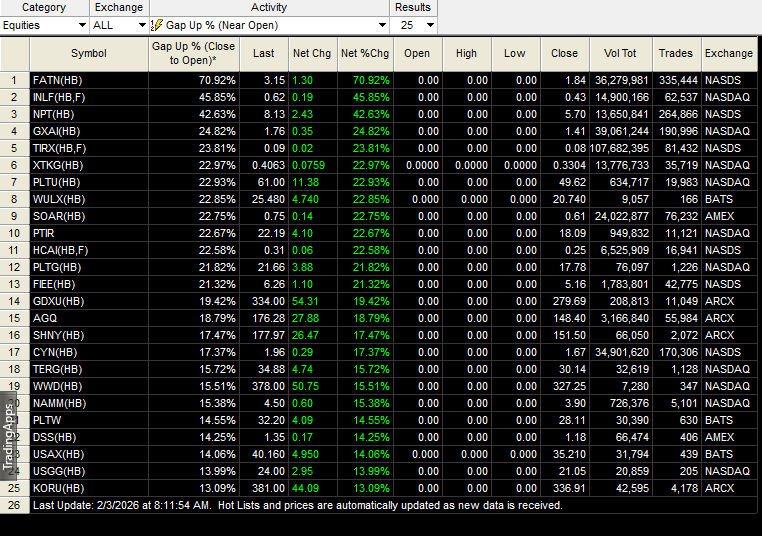The width and height of the screenshot is (762, 536).
Task: Open the Category dropdown showing Equities
Action: click(45, 25)
